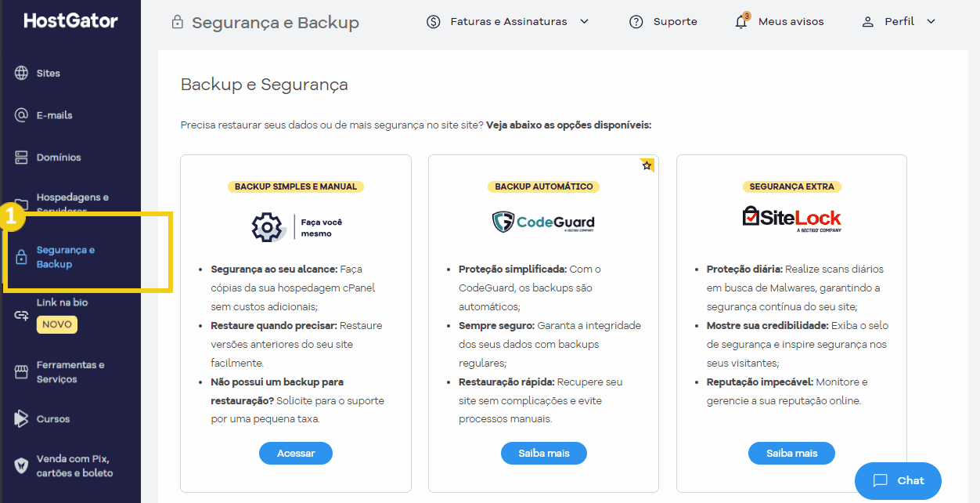Click the globe icon next to Sites
The image size is (980, 503).
click(22, 73)
